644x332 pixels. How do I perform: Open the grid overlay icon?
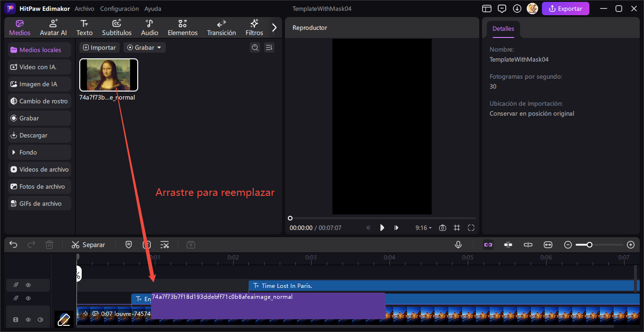point(456,228)
